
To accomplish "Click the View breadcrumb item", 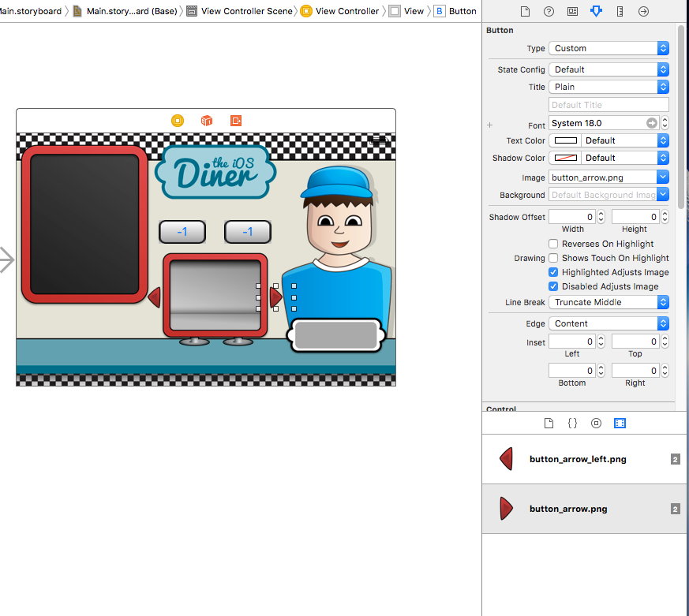I will tap(407, 11).
